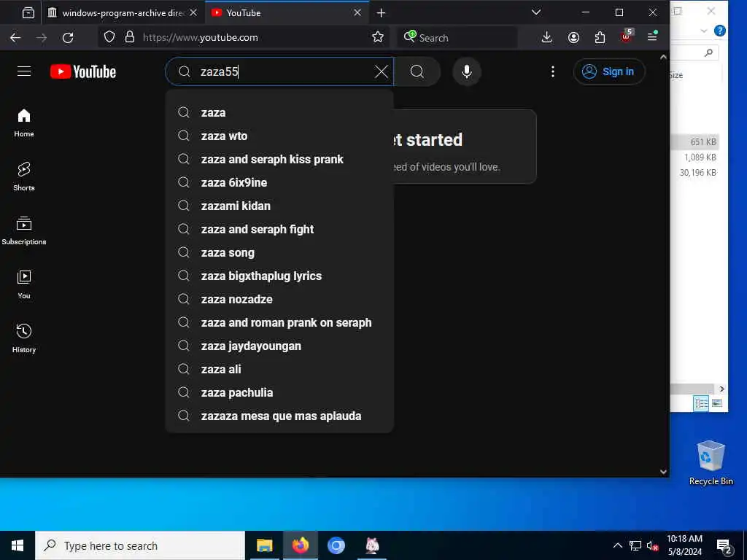Select the Recycle Bin desktop icon
Screen dimensions: 747x560
[711, 462]
